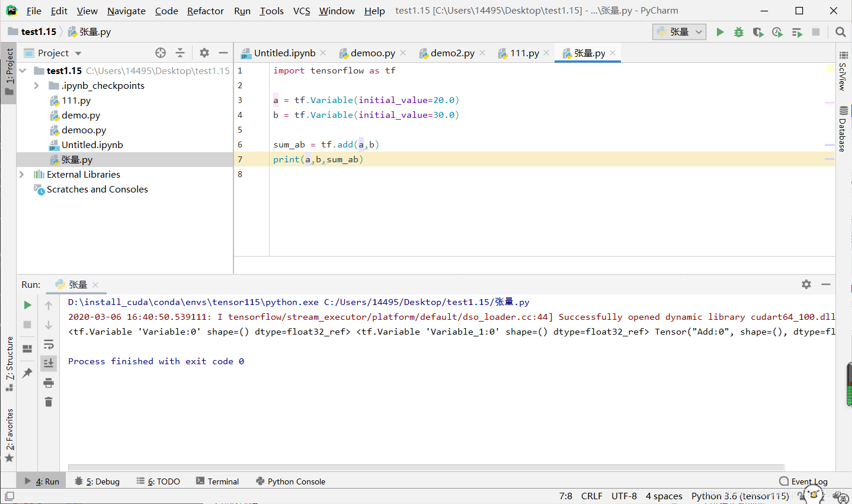Restore layout icon in Run panel
This screenshot has width=852, height=504.
coord(27,348)
